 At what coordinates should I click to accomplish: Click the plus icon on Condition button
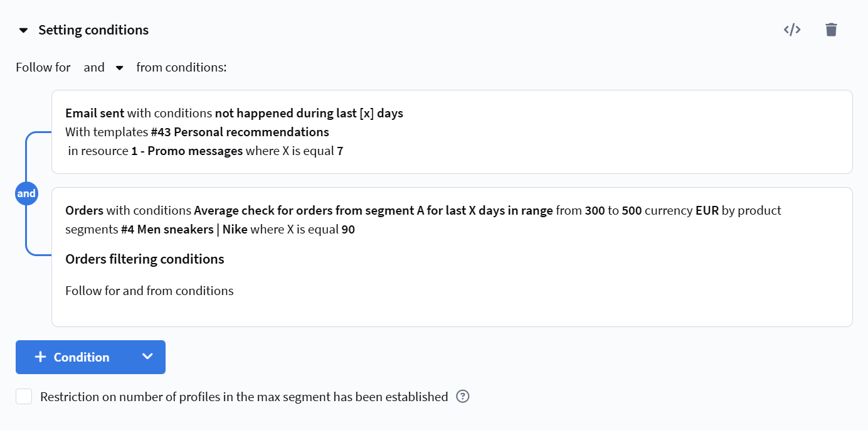pos(41,357)
